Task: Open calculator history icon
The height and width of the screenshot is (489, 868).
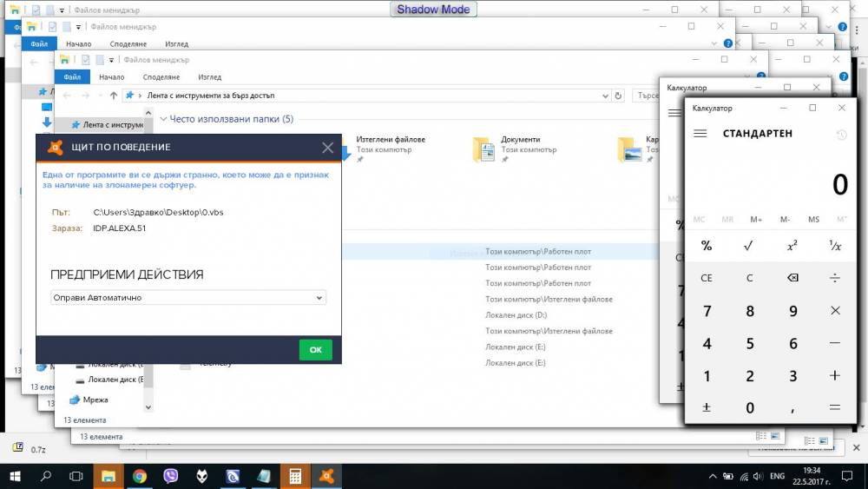Action: pos(841,134)
